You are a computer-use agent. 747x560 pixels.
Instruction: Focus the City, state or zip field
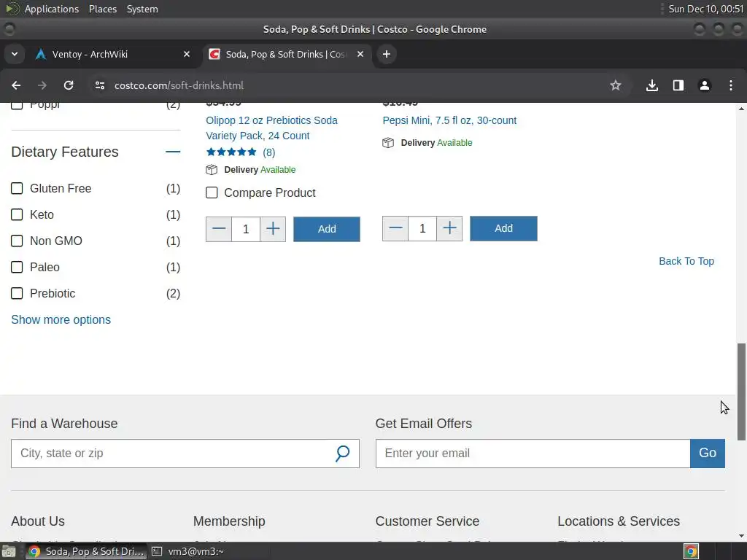pyautogui.click(x=185, y=454)
